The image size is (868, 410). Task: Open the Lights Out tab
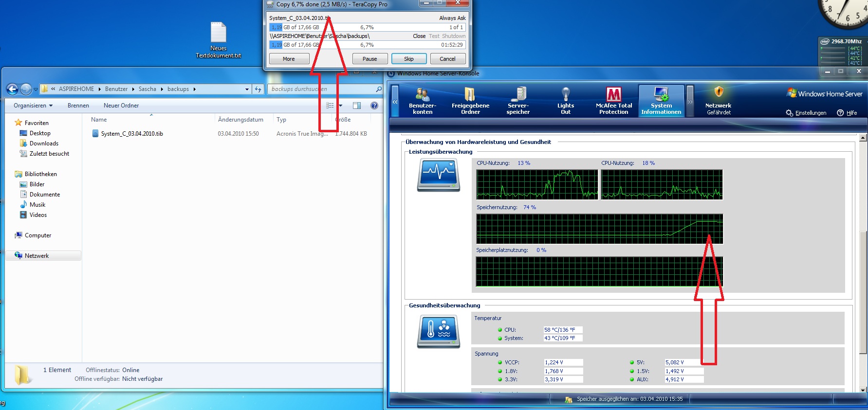point(565,101)
